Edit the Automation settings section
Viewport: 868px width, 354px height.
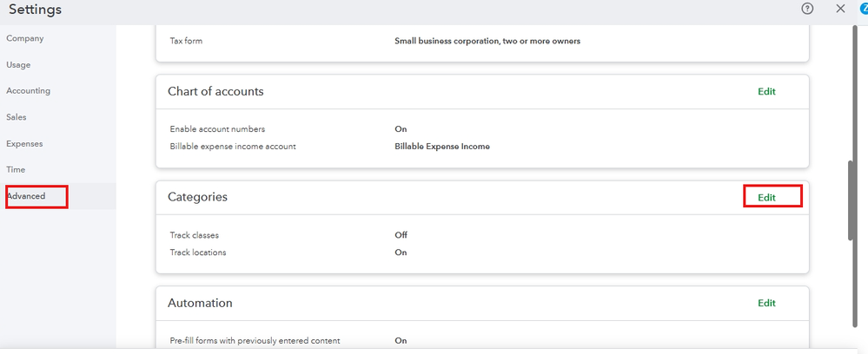click(766, 303)
